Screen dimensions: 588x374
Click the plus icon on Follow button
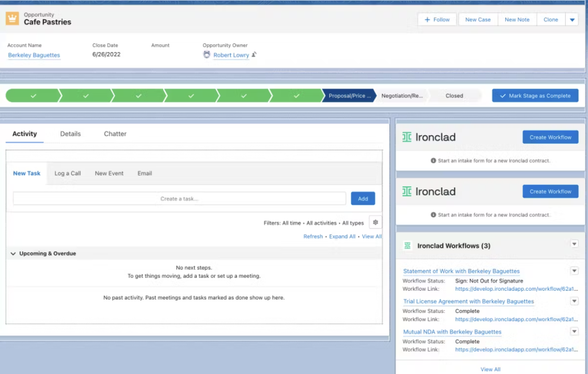coord(427,20)
